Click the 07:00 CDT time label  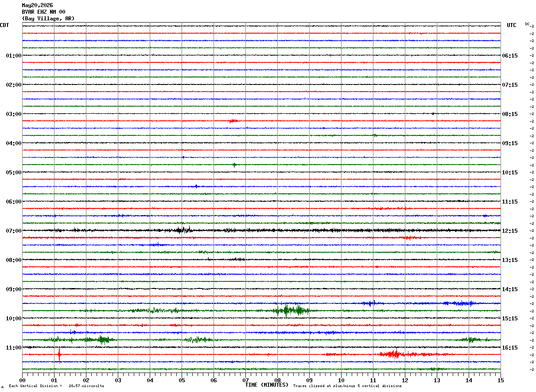coord(13,231)
